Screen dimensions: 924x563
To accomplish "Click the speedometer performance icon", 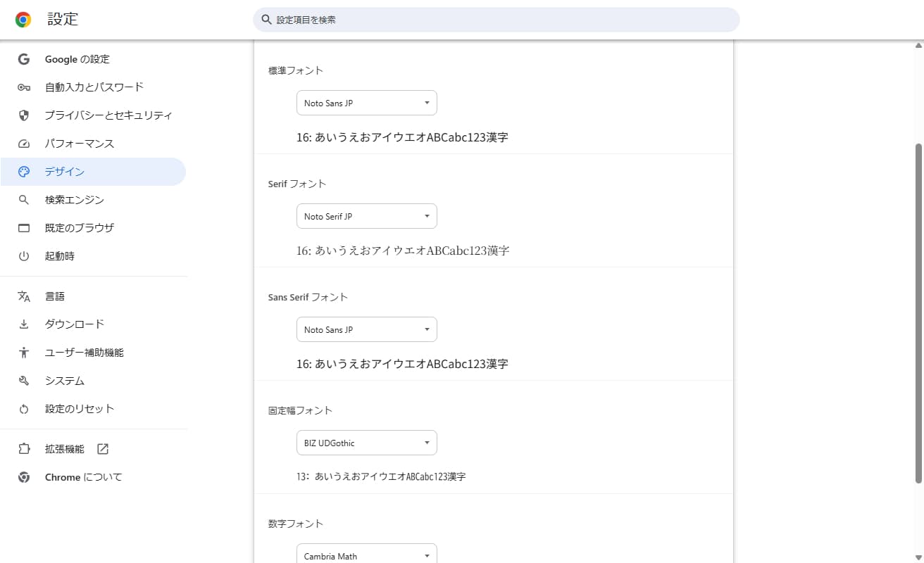I will pyautogui.click(x=24, y=144).
